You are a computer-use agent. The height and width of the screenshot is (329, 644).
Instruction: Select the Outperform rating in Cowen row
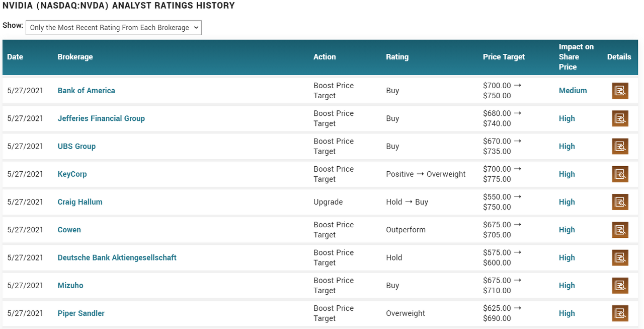406,230
